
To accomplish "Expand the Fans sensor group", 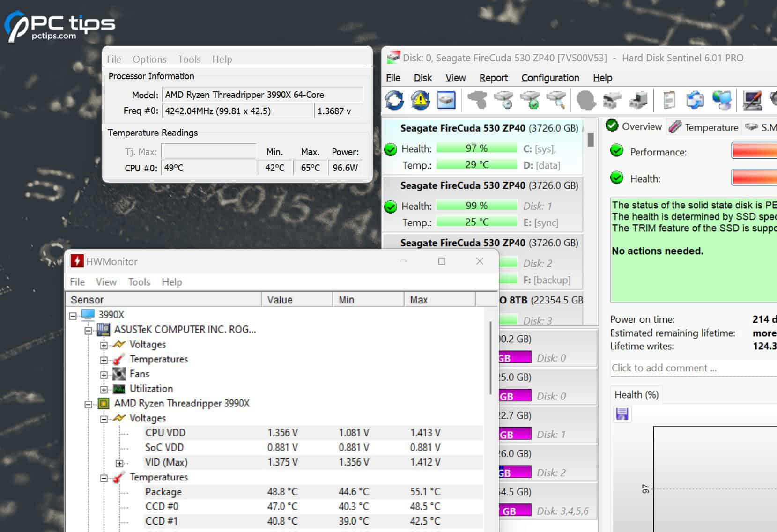I will pyautogui.click(x=104, y=374).
